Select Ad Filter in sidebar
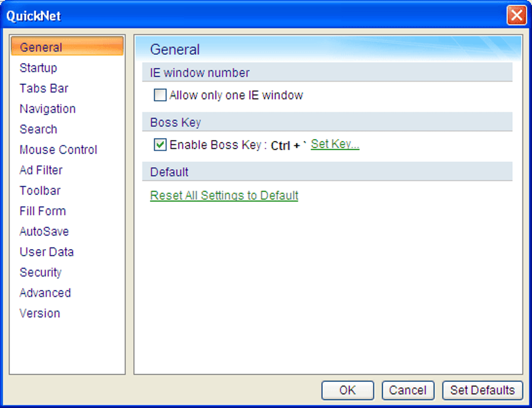This screenshot has height=408, width=532. (x=41, y=170)
